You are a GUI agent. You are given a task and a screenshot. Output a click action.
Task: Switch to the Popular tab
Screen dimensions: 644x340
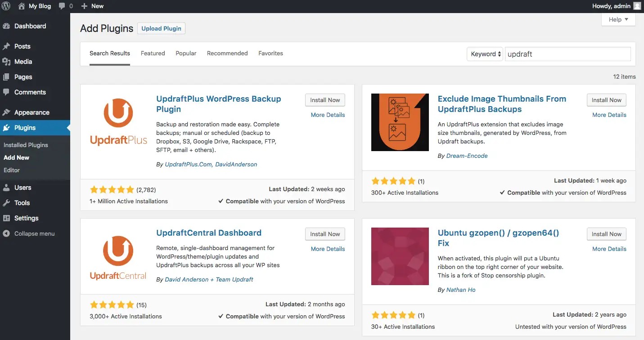(186, 53)
